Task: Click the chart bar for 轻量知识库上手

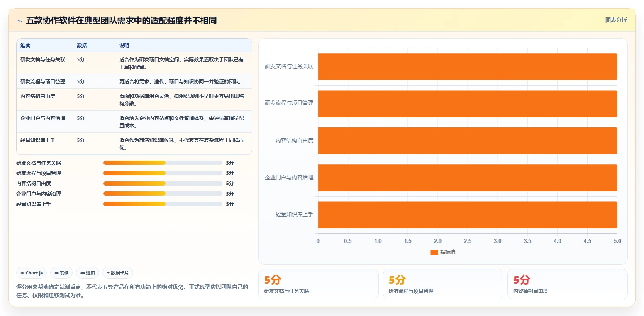Action: [468, 215]
